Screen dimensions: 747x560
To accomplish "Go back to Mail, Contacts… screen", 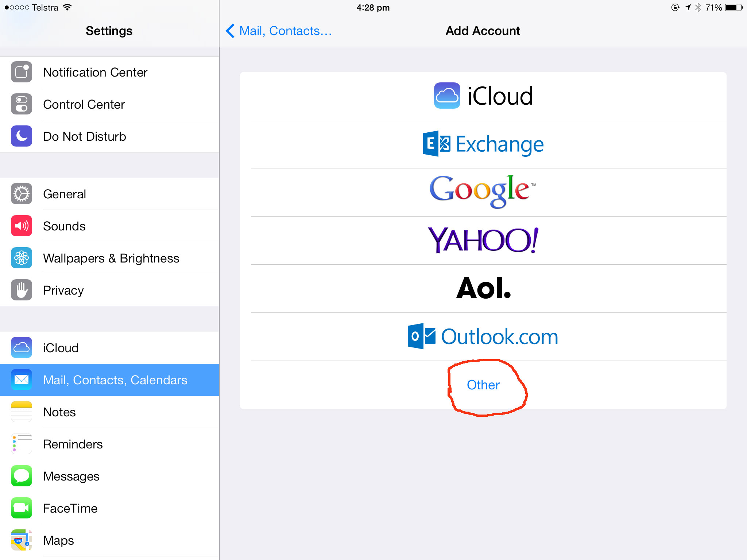I will click(x=279, y=31).
